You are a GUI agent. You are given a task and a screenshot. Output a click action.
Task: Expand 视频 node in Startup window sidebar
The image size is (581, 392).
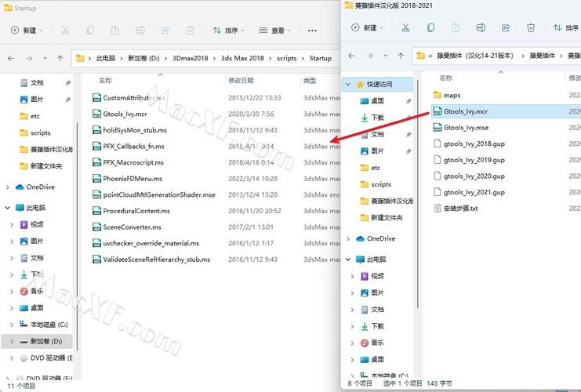[x=12, y=224]
